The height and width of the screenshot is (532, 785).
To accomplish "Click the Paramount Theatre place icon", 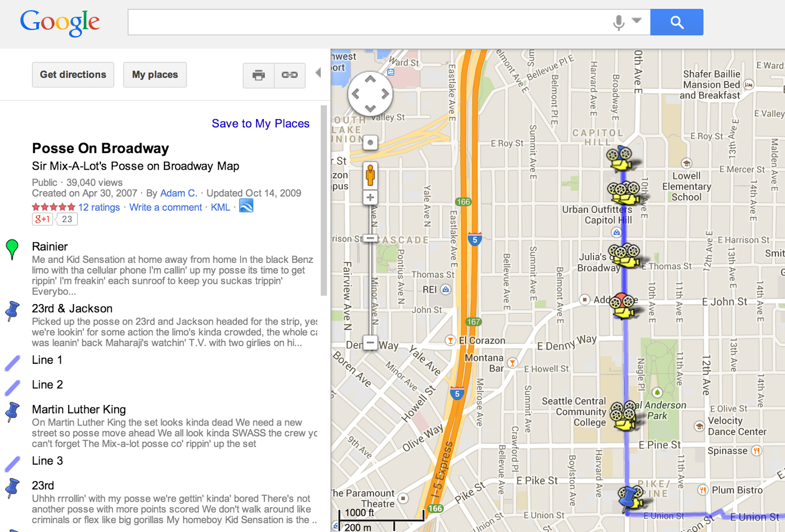I will coord(403,498).
